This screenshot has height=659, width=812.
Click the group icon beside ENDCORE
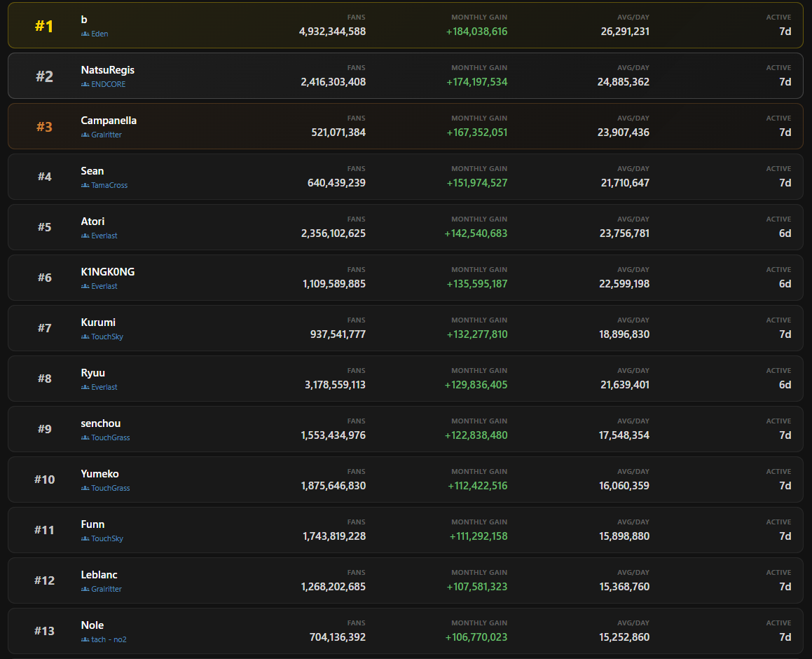point(85,84)
